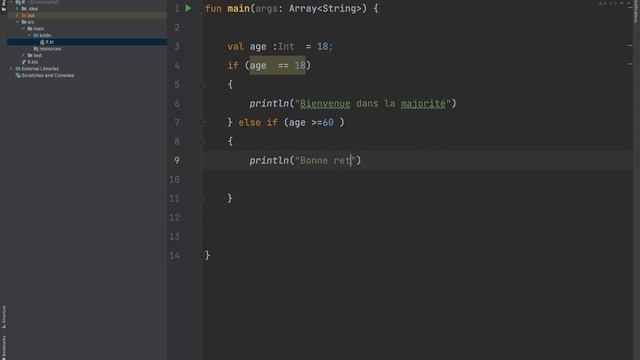Expand the test folder

pos(23,56)
